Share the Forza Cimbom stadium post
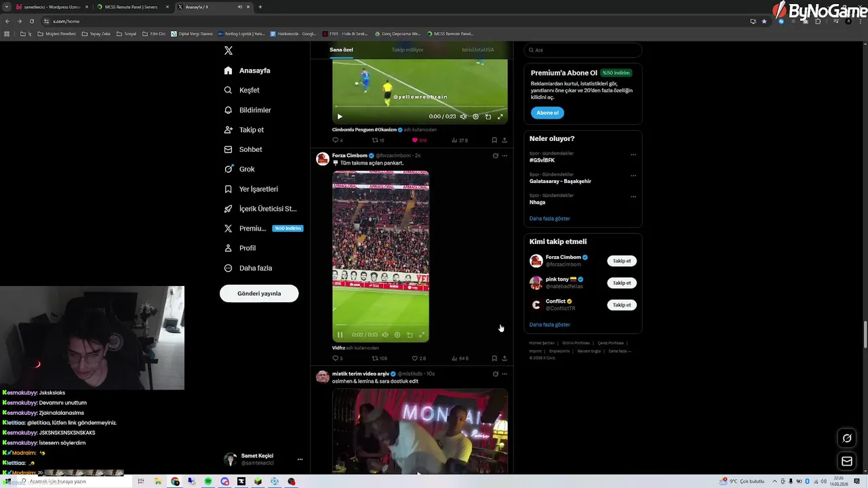The width and height of the screenshot is (868, 488). tap(505, 359)
